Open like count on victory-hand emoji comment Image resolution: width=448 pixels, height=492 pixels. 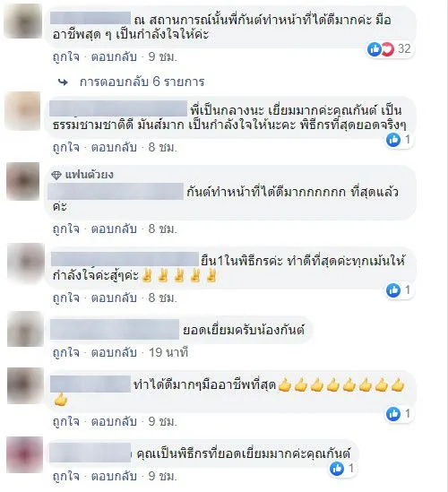pyautogui.click(x=407, y=289)
